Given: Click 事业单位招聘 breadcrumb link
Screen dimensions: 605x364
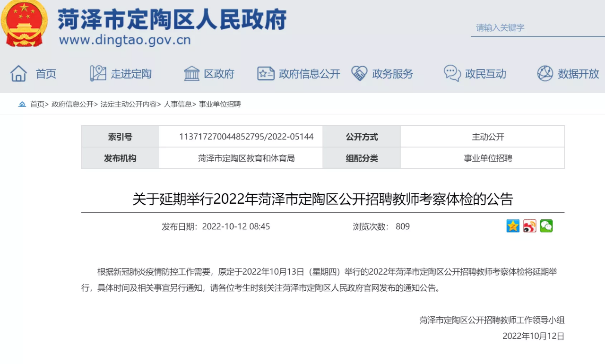Looking at the screenshot, I should [x=220, y=104].
